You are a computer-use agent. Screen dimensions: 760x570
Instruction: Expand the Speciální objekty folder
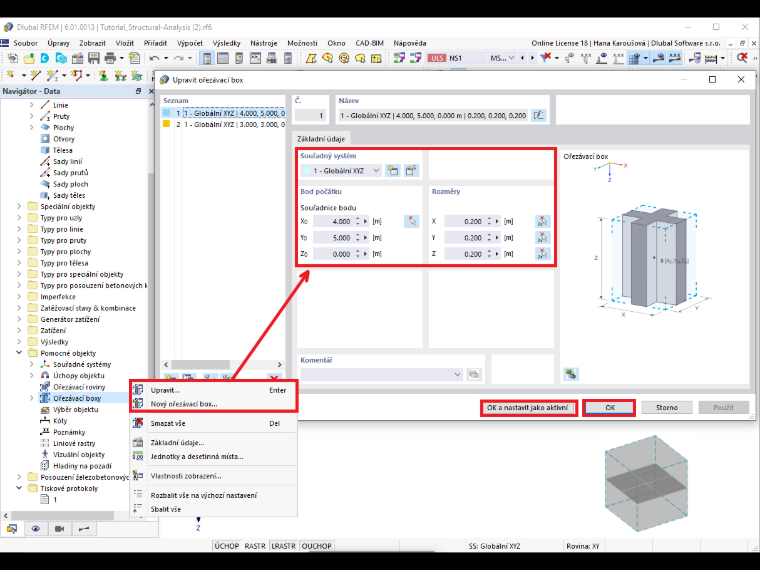19,206
